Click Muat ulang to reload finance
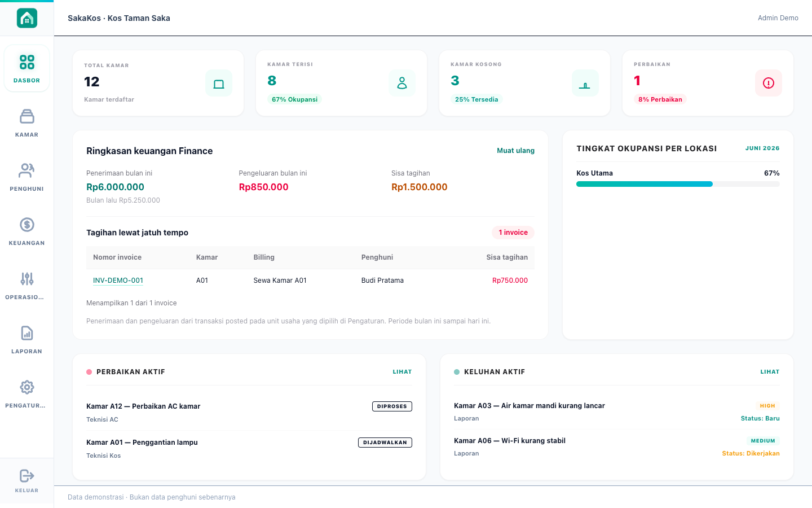The image size is (812, 508). [x=515, y=151]
